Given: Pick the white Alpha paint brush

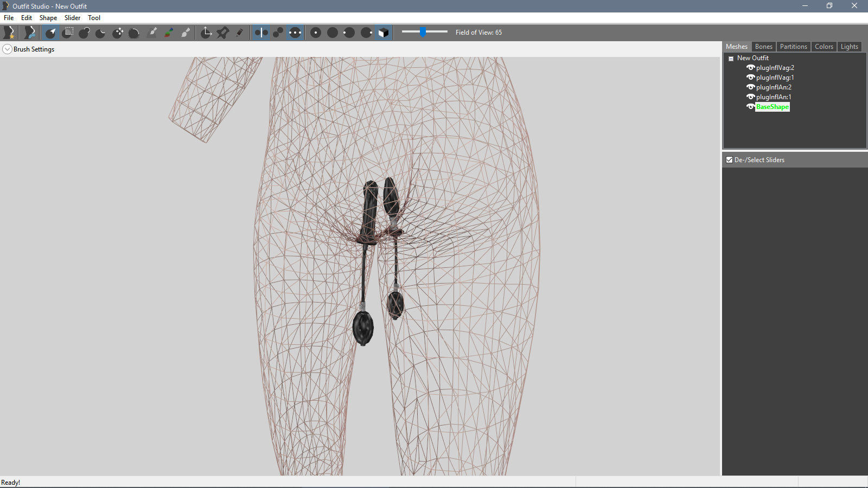Looking at the screenshot, I should [x=186, y=33].
